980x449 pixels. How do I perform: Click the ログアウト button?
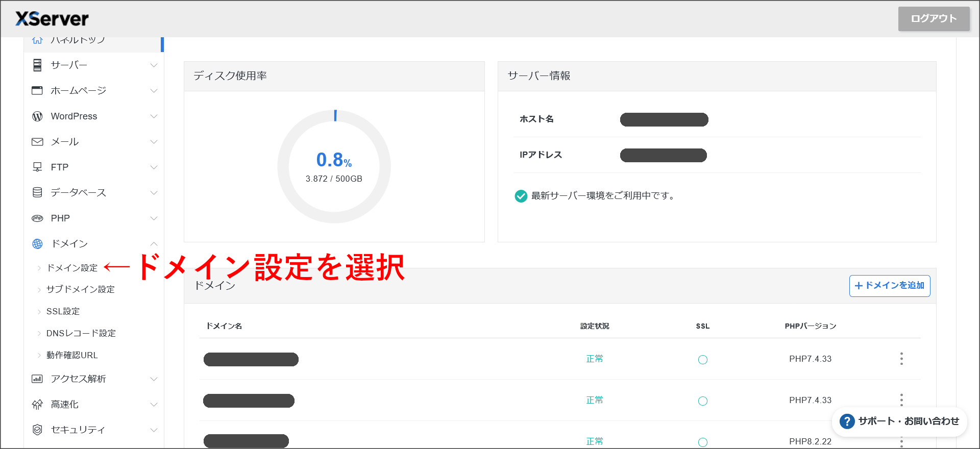point(934,19)
